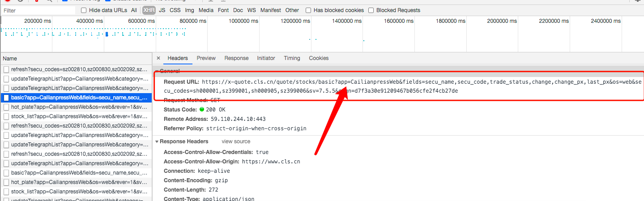Click into the Filter text field
This screenshot has width=644, height=201.
click(x=38, y=10)
